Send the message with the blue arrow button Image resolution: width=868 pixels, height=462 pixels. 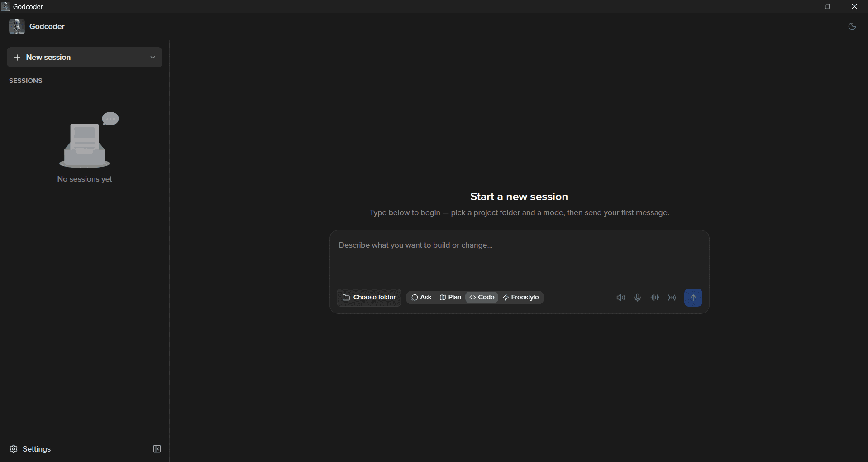click(693, 298)
